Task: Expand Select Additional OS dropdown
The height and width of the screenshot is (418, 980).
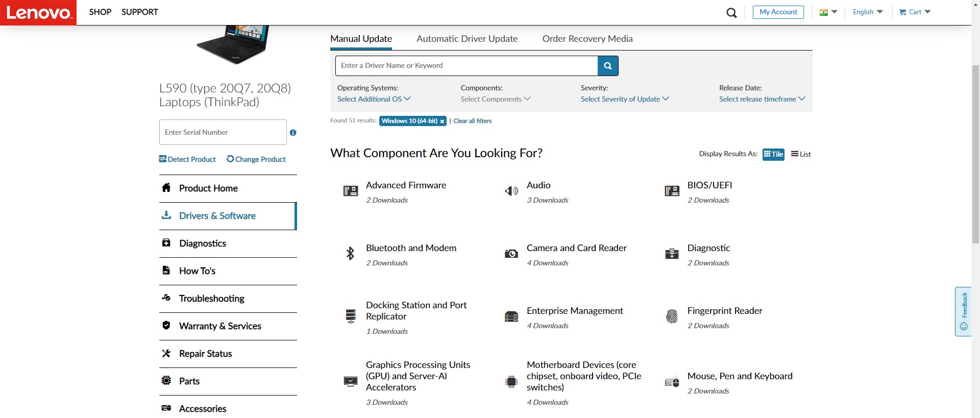Action: click(x=374, y=99)
